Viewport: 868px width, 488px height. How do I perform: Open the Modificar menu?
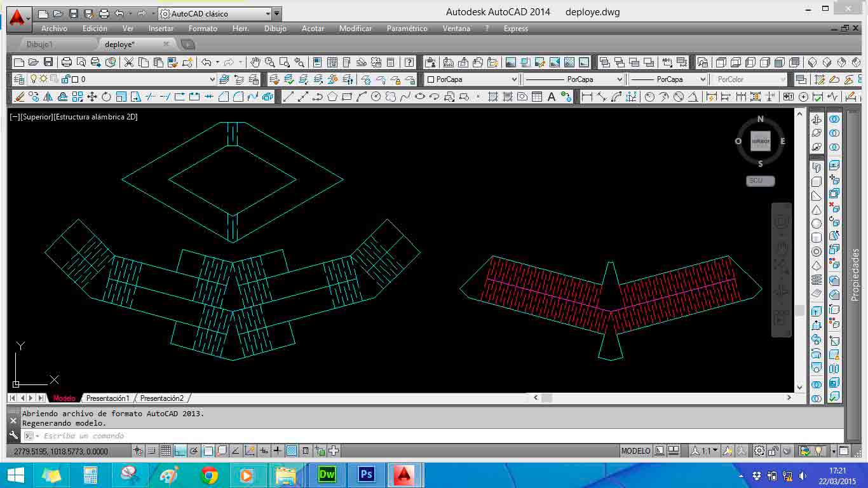[x=355, y=29]
